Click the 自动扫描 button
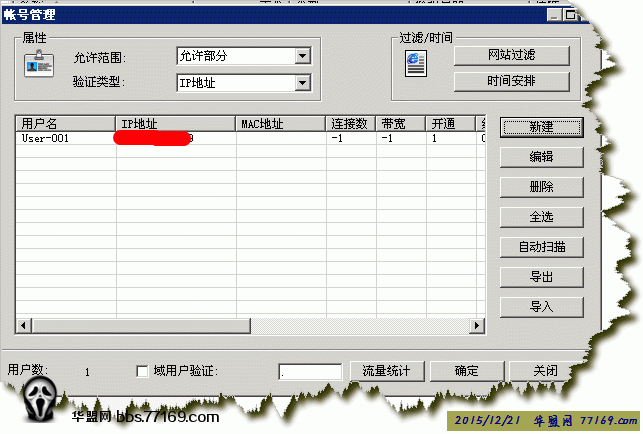Screen dimensions: 643x434 point(541,247)
